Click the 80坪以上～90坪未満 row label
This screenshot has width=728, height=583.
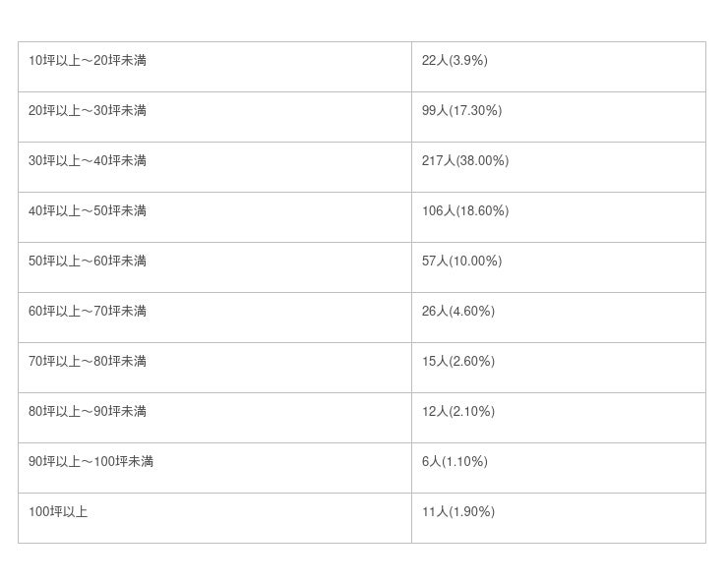(88, 412)
